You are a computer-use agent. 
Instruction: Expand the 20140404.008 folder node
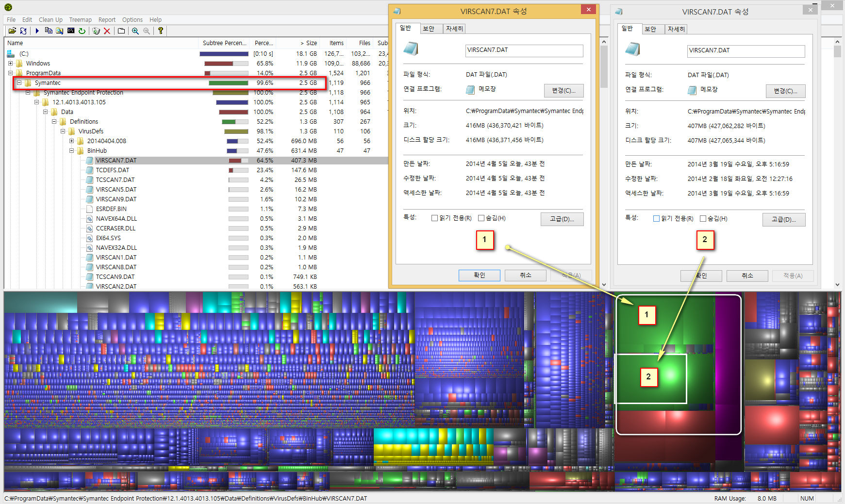coord(71,141)
